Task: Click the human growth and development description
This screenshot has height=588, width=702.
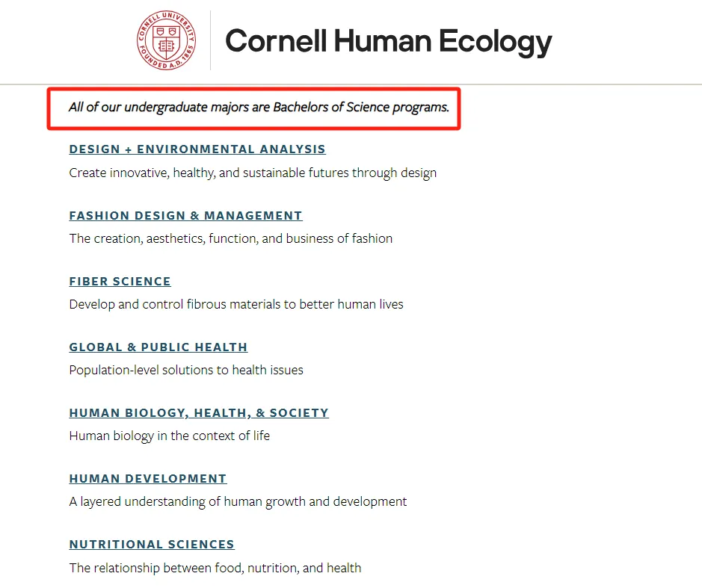Action: coord(238,501)
